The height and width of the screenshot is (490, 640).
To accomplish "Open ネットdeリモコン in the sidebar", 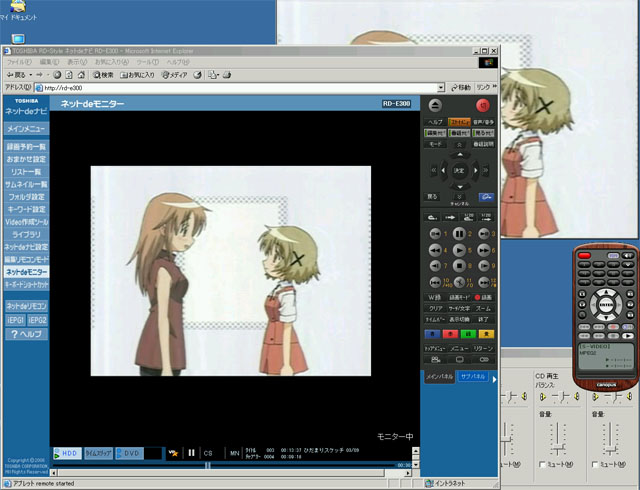I will [26, 306].
